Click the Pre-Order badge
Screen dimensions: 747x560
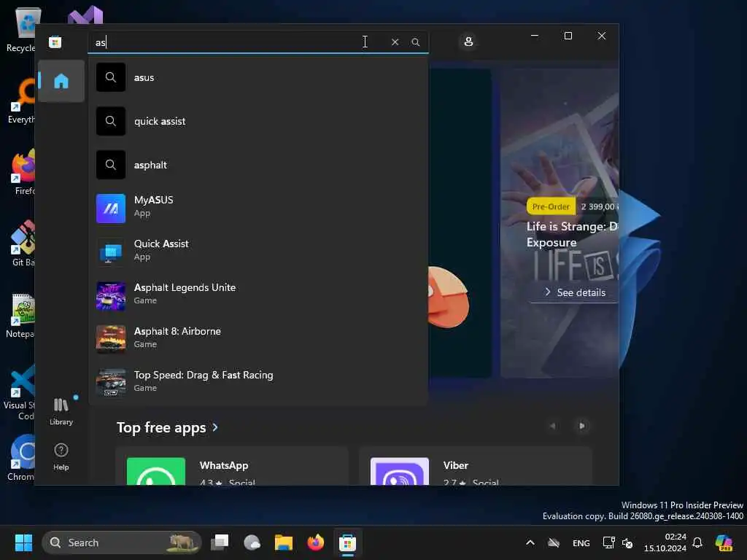click(551, 206)
